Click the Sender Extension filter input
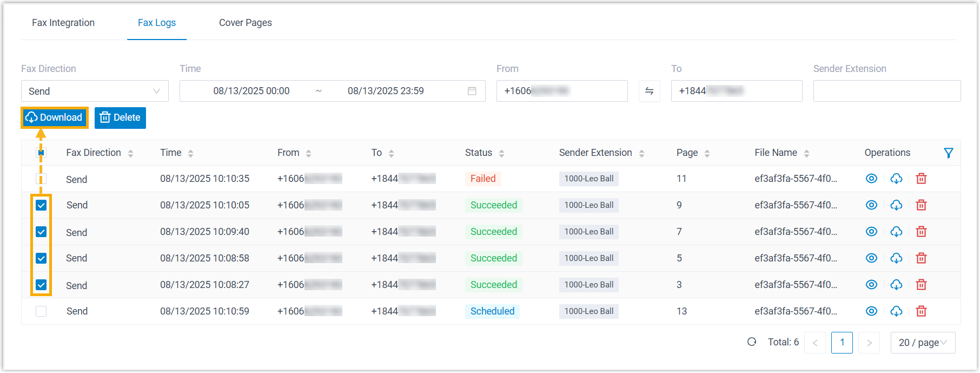The height and width of the screenshot is (373, 980). (x=886, y=91)
